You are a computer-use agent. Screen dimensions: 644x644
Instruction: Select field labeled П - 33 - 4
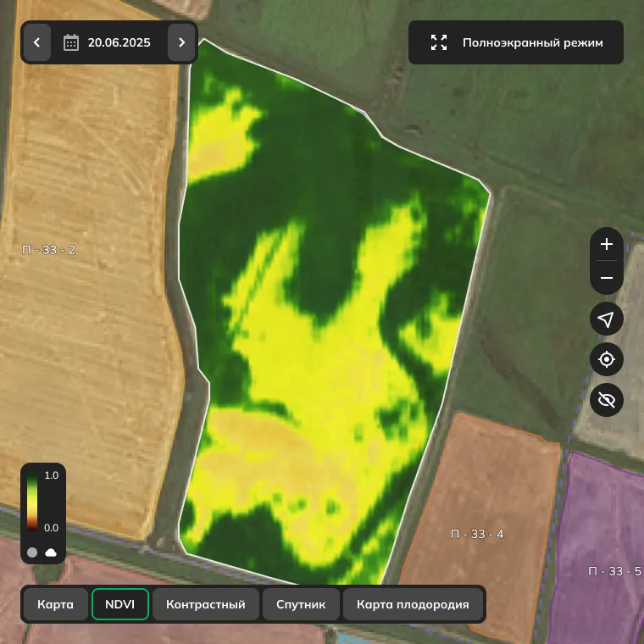(x=477, y=534)
